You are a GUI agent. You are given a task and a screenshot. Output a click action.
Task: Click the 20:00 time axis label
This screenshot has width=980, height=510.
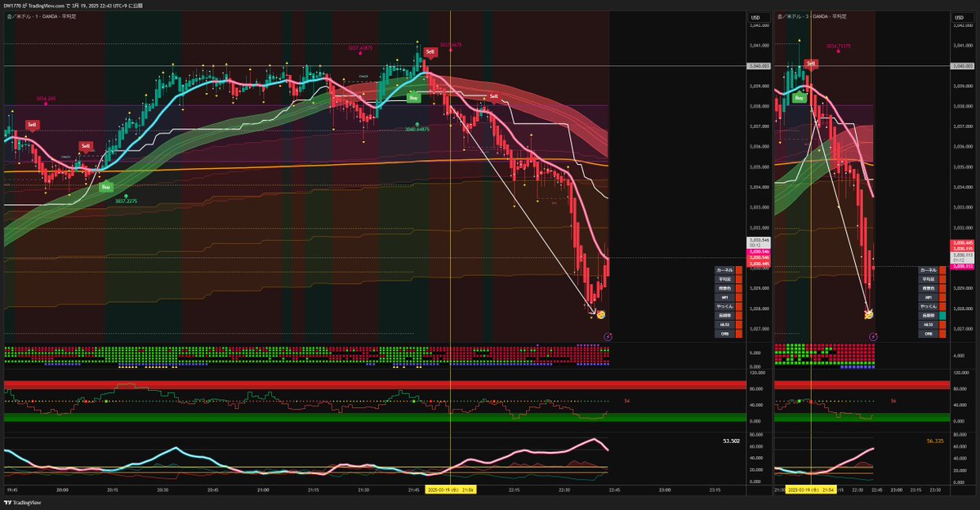pyautogui.click(x=63, y=490)
